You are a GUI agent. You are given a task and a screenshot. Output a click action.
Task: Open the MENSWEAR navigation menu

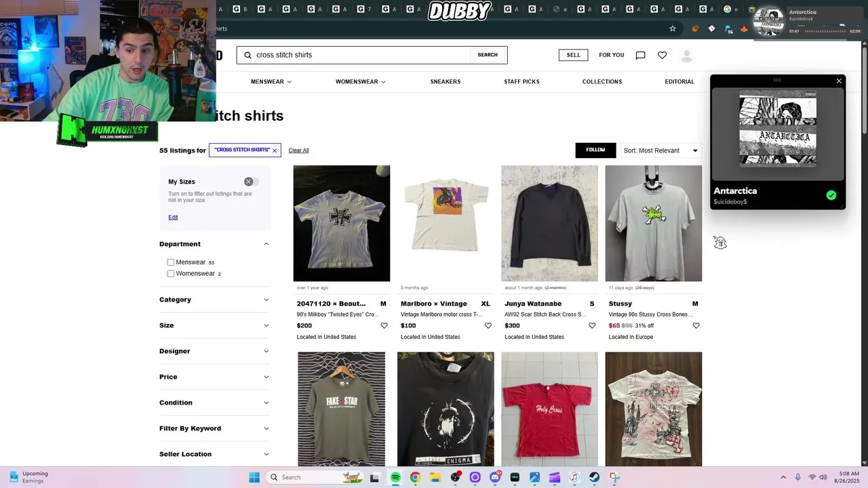[x=271, y=81]
